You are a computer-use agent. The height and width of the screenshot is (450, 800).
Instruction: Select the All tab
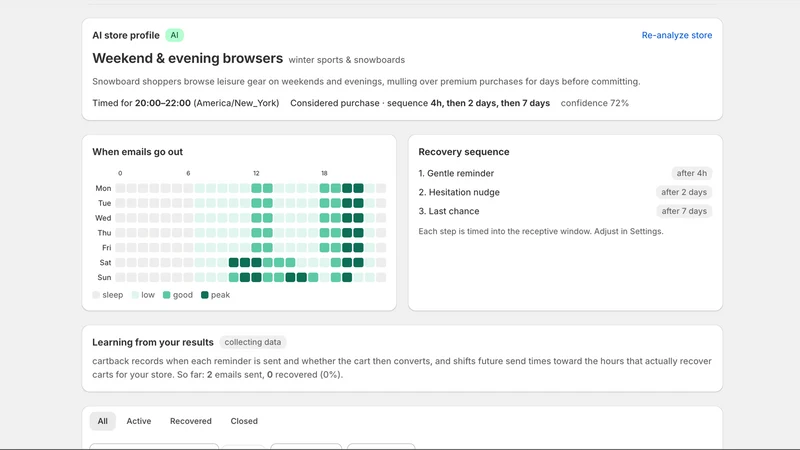(x=103, y=421)
